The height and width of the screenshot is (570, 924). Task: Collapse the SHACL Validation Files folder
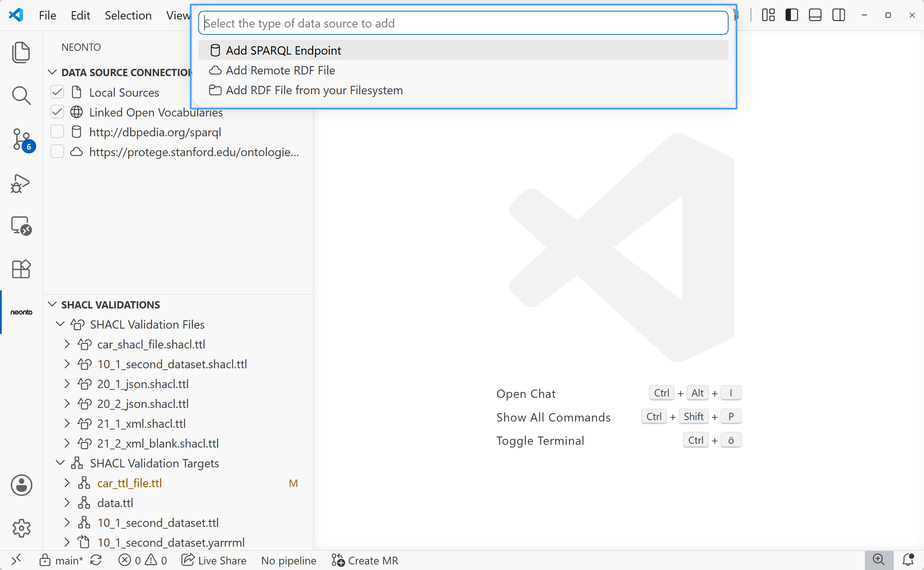pyautogui.click(x=60, y=324)
